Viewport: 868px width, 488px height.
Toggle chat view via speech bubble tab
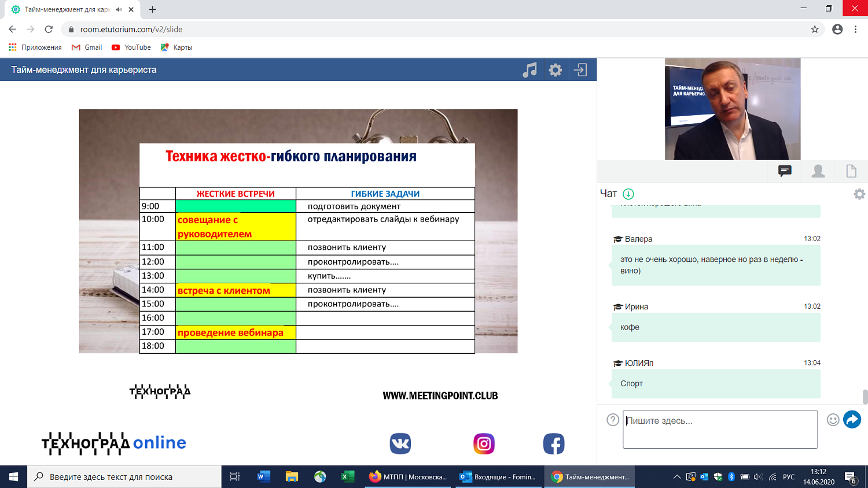[x=784, y=171]
